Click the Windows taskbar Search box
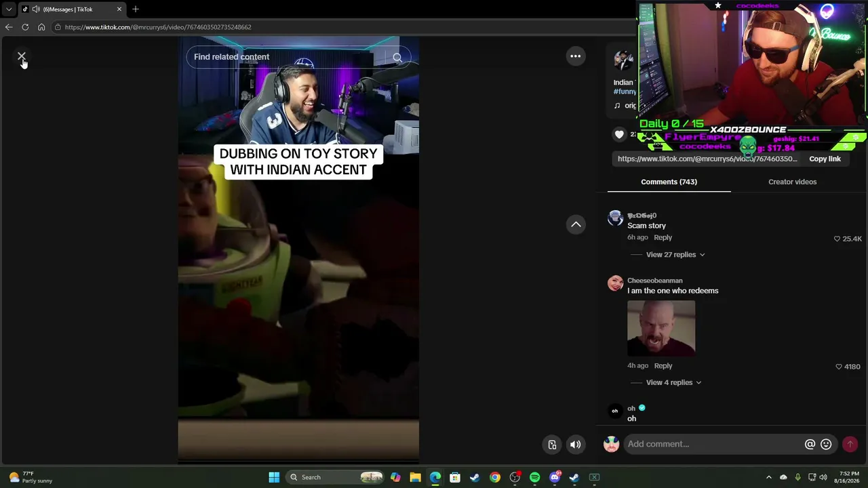This screenshot has width=868, height=488. coord(335,477)
